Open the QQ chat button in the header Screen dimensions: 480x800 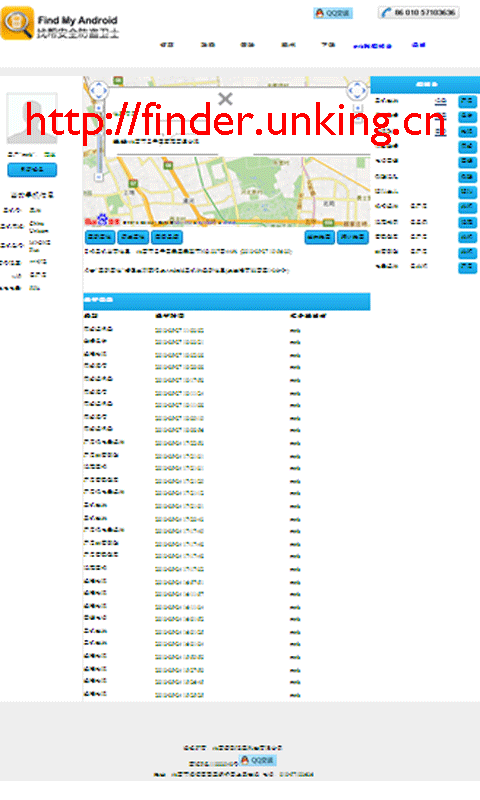(x=333, y=13)
